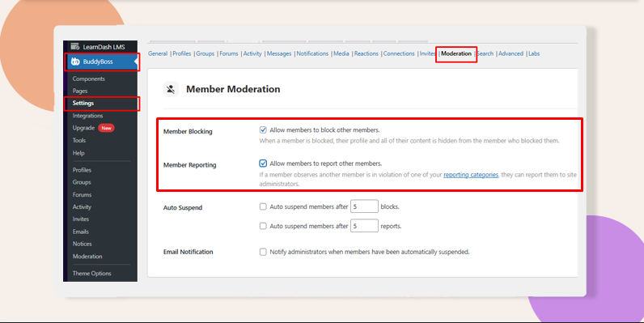
Task: Toggle Allow members to report other members
Action: pyautogui.click(x=263, y=164)
